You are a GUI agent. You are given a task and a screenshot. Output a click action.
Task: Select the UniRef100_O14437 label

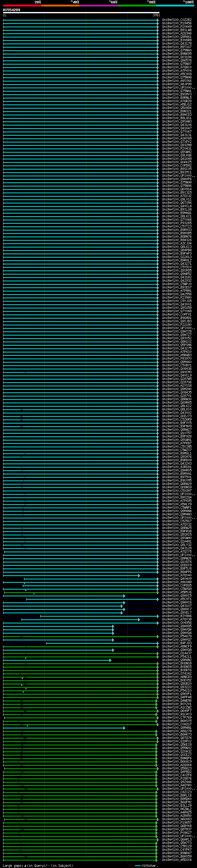pos(177,653)
